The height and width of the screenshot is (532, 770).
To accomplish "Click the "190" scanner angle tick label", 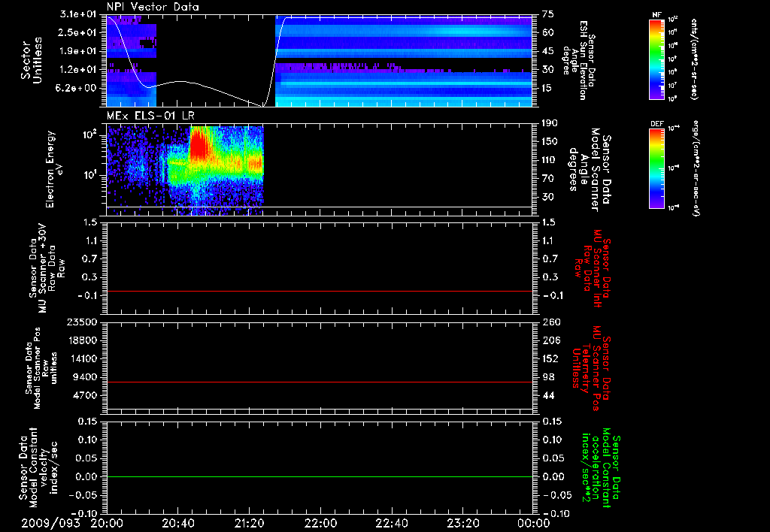I will pos(550,123).
